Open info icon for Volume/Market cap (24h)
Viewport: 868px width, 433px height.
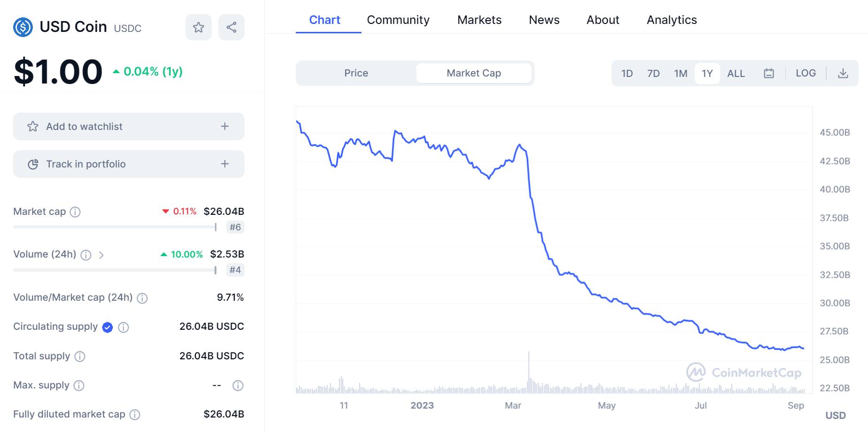[142, 298]
